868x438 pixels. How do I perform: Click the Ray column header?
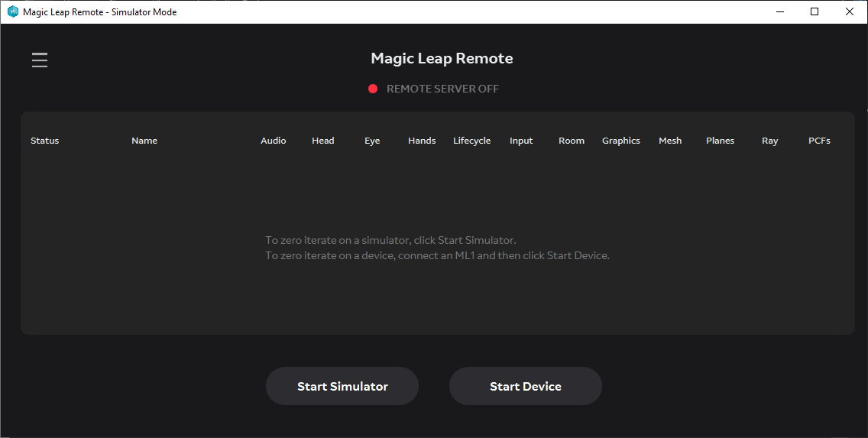coord(770,141)
